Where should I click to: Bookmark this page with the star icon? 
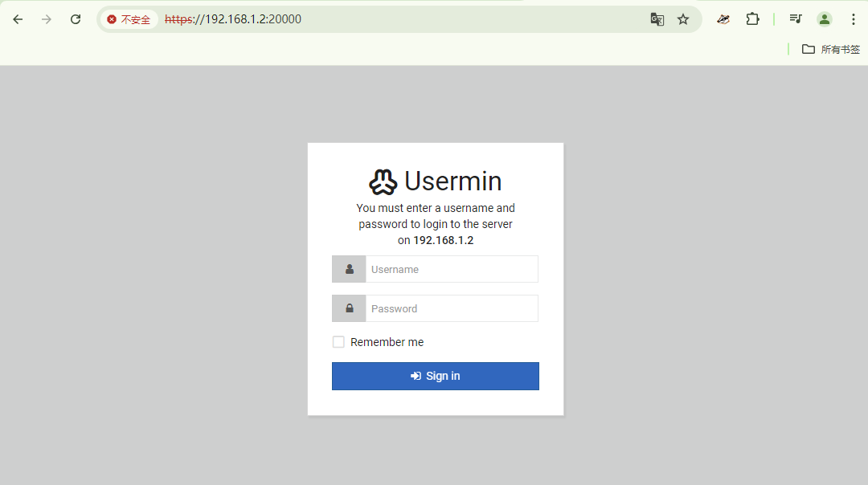pos(683,19)
